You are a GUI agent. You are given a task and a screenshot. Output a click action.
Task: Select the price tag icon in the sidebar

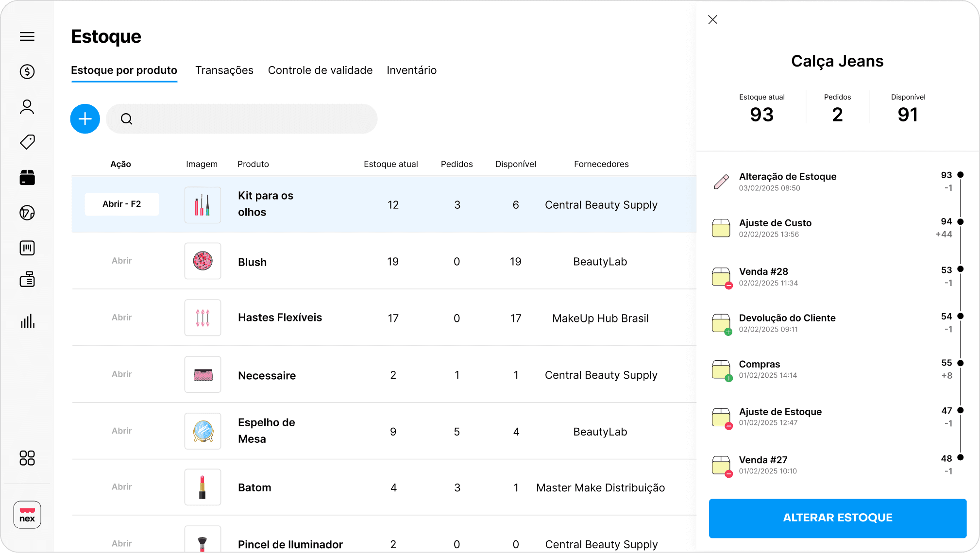point(27,142)
